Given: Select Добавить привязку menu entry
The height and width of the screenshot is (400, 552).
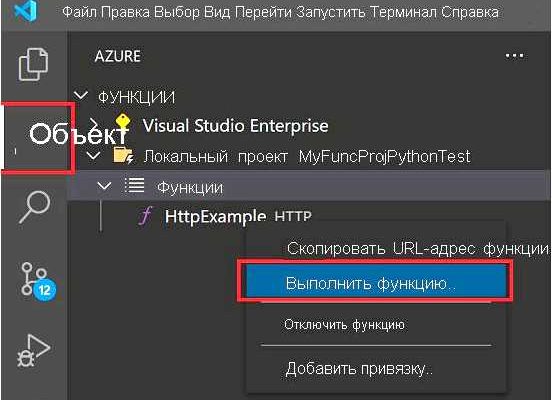Looking at the screenshot, I should (359, 369).
